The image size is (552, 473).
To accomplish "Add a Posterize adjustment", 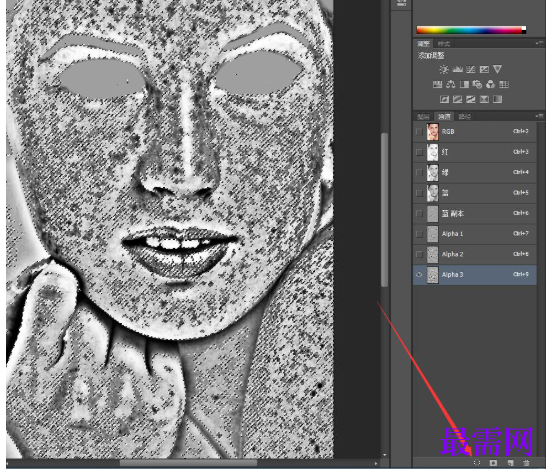I will coord(457,100).
